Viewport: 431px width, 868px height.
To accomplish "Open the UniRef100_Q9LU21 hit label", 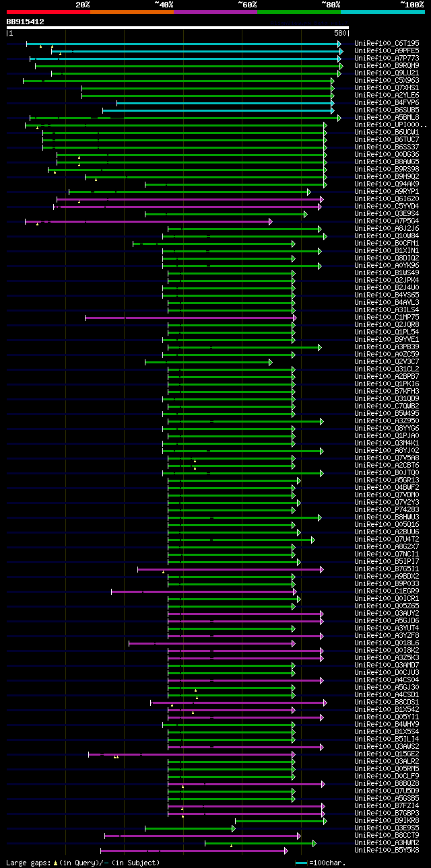I will pyautogui.click(x=387, y=73).
